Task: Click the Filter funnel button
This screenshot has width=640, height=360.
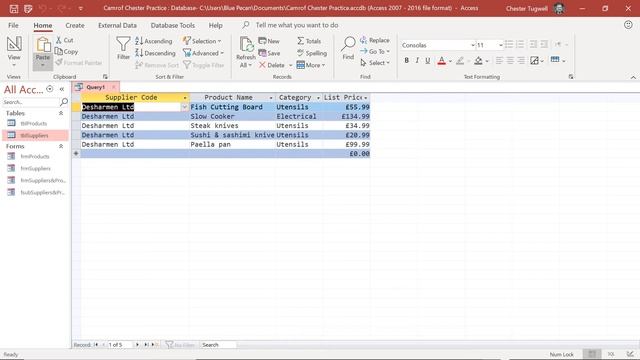Action: (x=123, y=48)
